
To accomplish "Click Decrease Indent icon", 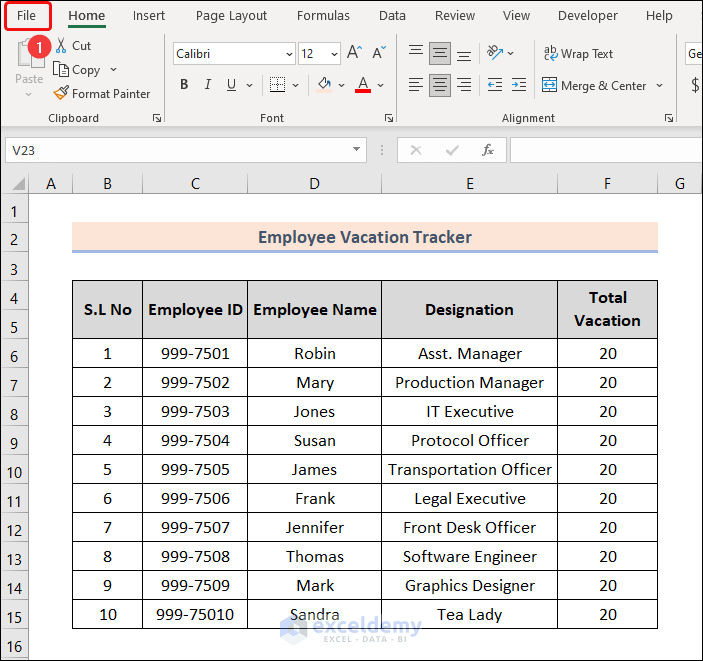I will click(495, 84).
